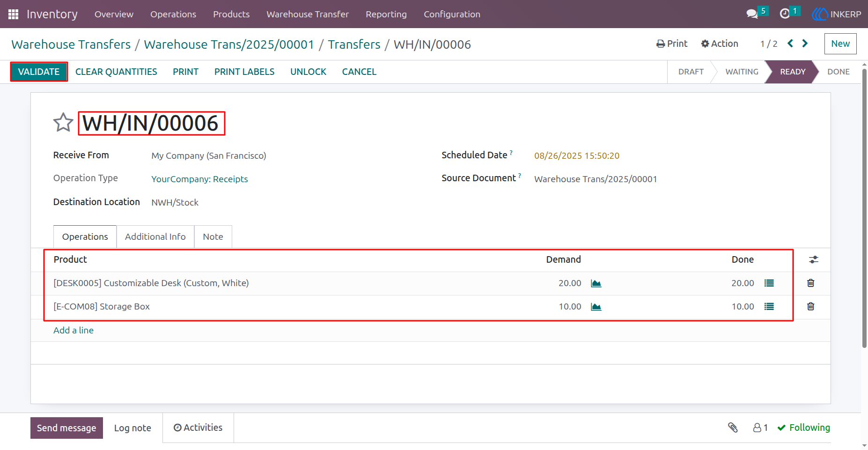Click the vertical page scrollbar
The image size is (868, 450).
click(x=864, y=208)
